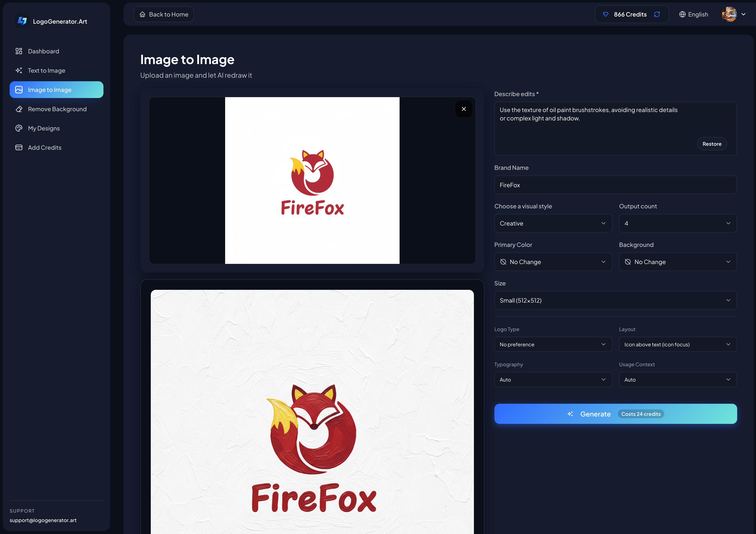Viewport: 756px width, 534px height.
Task: Switch to Image to Image mode
Action: 49,90
